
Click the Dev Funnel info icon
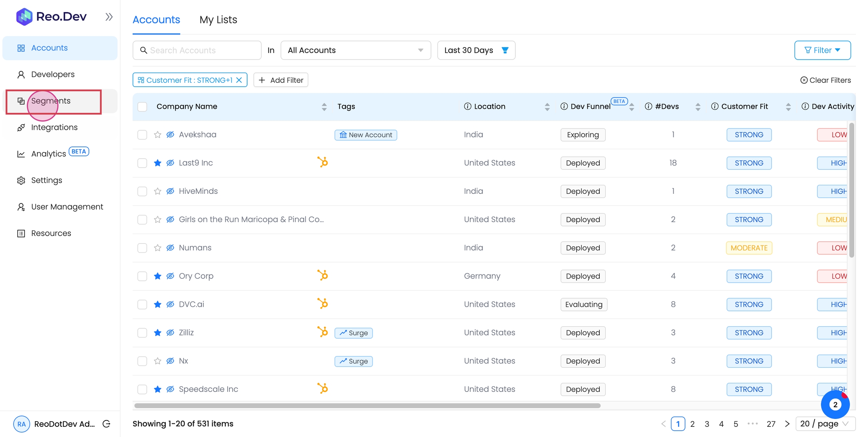[x=564, y=107]
